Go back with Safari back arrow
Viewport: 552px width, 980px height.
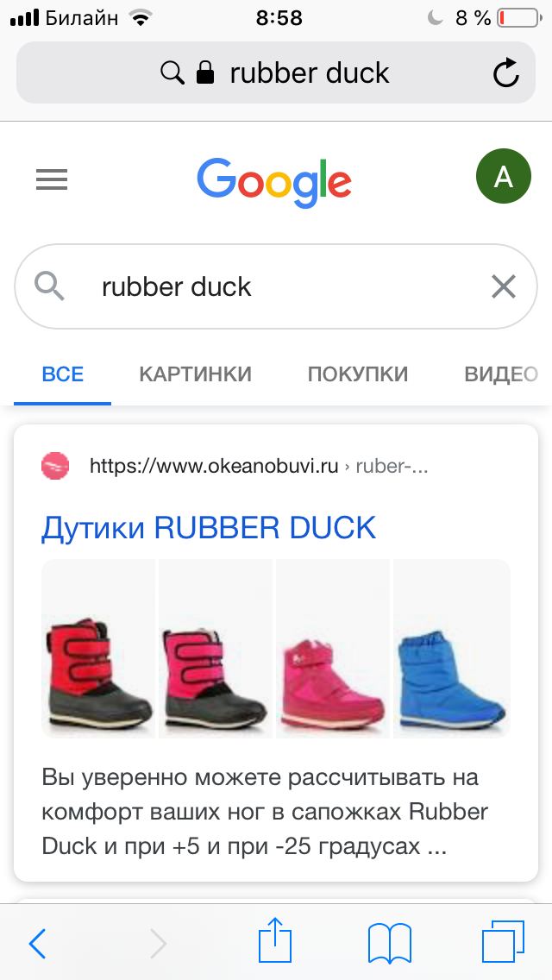tap(37, 943)
